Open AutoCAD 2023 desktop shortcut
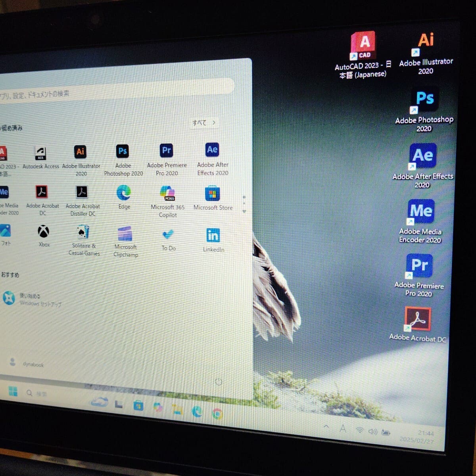476x476 pixels. click(x=363, y=55)
